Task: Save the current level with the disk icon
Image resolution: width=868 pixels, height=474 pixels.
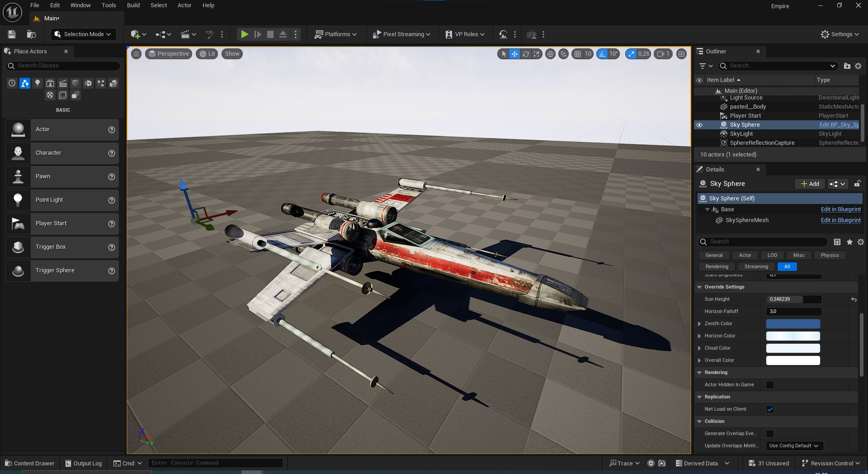Action: tap(12, 34)
